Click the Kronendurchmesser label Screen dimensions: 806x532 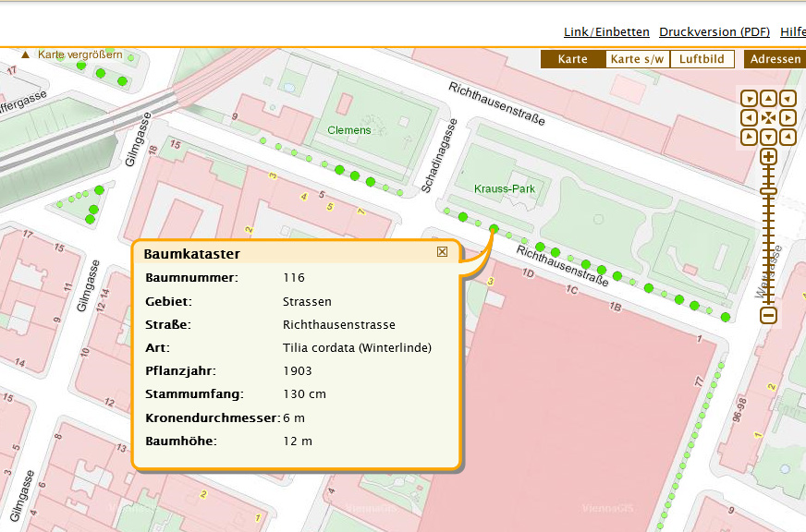pos(213,418)
